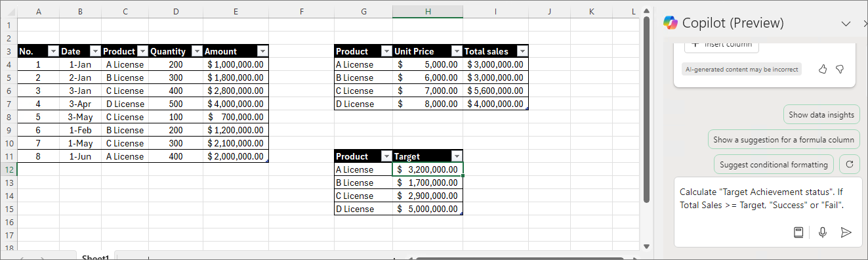Open Product filter dropdown in cell G11
The width and height of the screenshot is (868, 260).
point(386,156)
